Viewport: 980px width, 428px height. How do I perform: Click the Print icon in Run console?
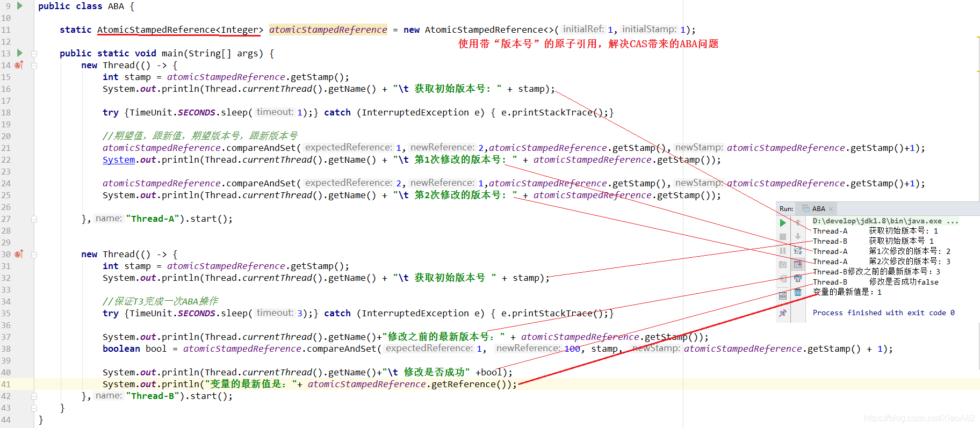(x=798, y=278)
